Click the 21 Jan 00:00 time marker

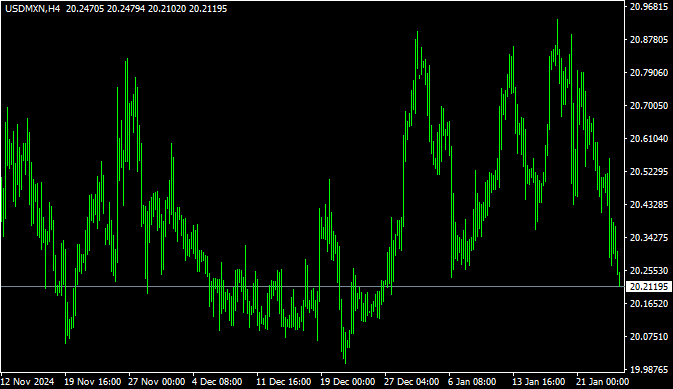(x=603, y=381)
